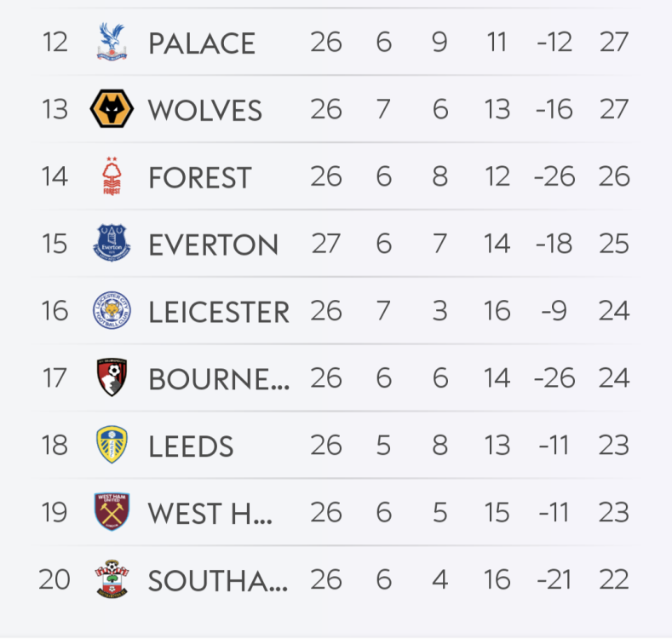Select the truncated BOURNE… team name
672x639 pixels.
click(x=219, y=379)
